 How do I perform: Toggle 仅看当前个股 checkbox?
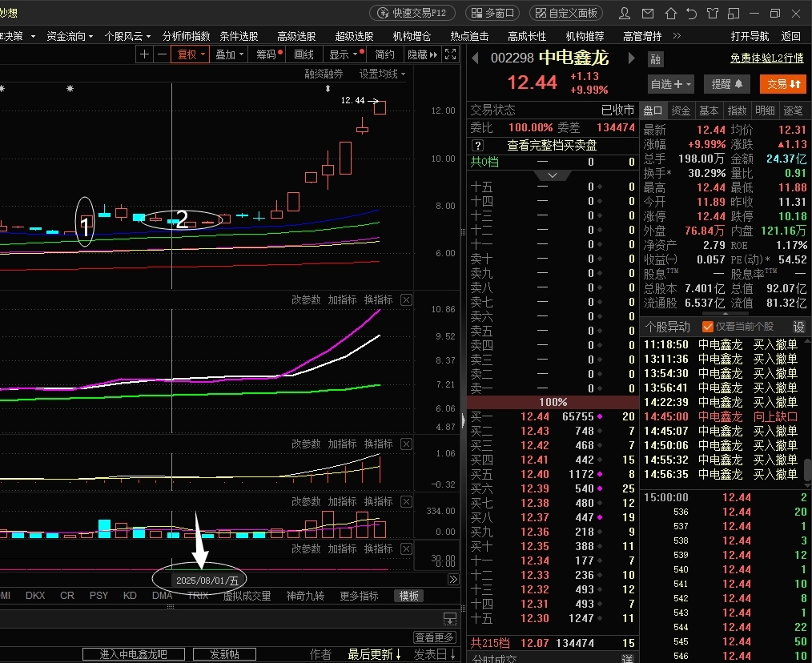pos(707,327)
